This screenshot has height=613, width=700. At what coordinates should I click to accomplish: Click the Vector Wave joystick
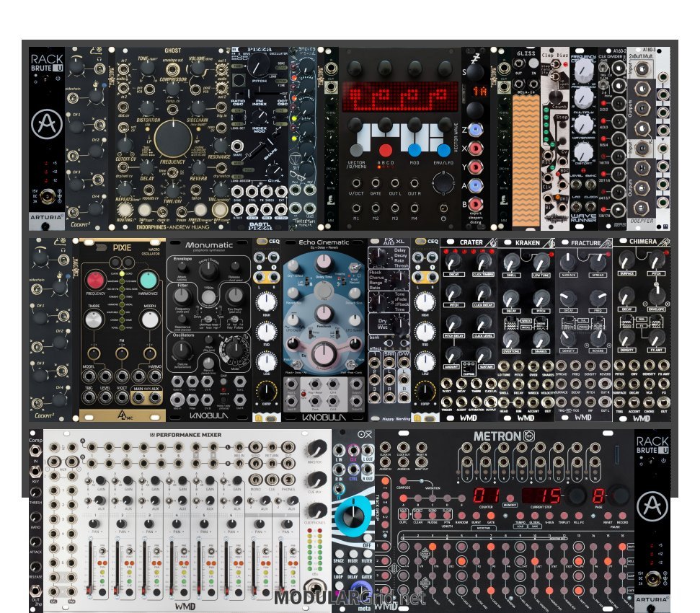pos(443,182)
